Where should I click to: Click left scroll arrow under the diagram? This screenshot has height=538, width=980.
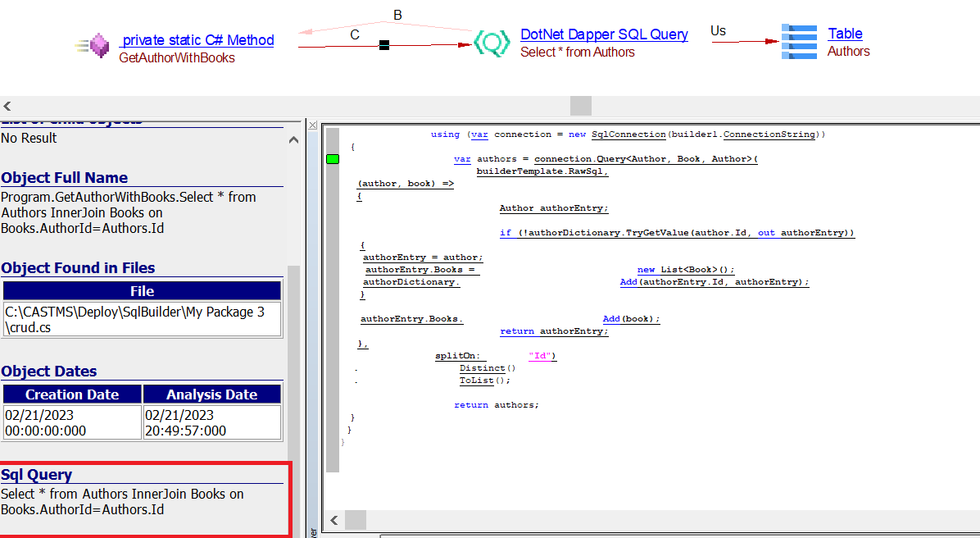point(7,106)
